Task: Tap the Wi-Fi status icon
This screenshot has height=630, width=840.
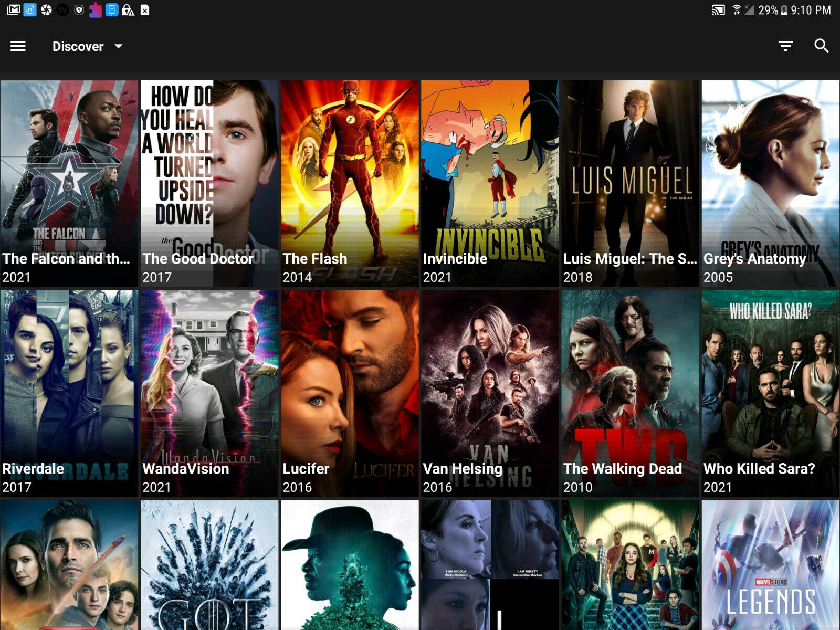Action: [x=737, y=10]
